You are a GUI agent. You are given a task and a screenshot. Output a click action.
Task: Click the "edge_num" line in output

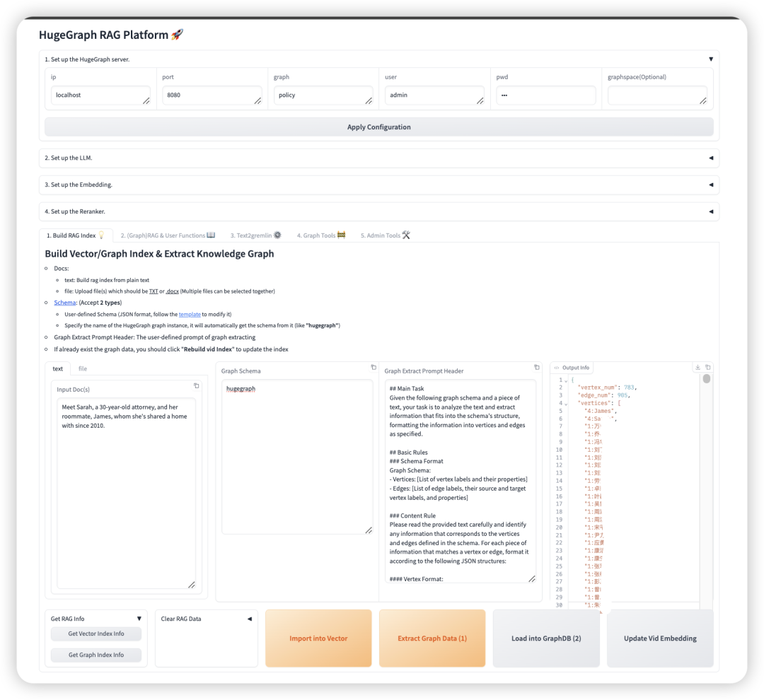click(x=603, y=395)
